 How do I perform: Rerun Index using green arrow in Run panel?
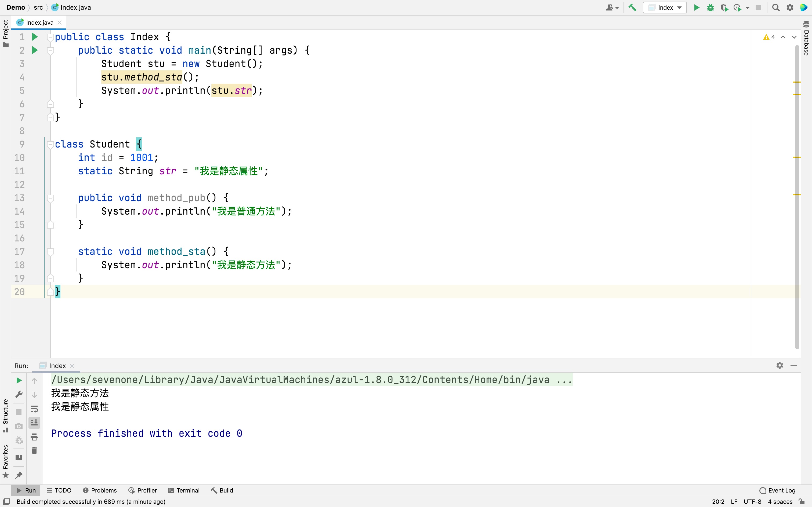click(x=19, y=380)
